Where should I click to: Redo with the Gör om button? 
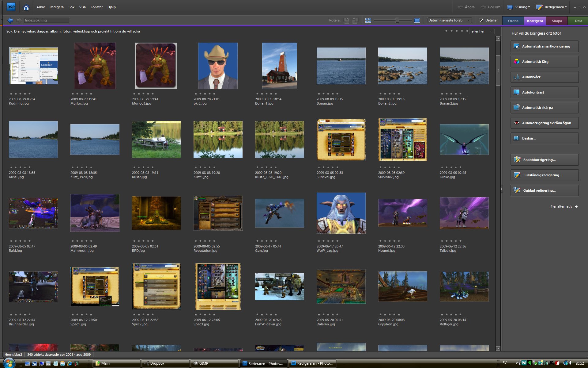coord(490,7)
